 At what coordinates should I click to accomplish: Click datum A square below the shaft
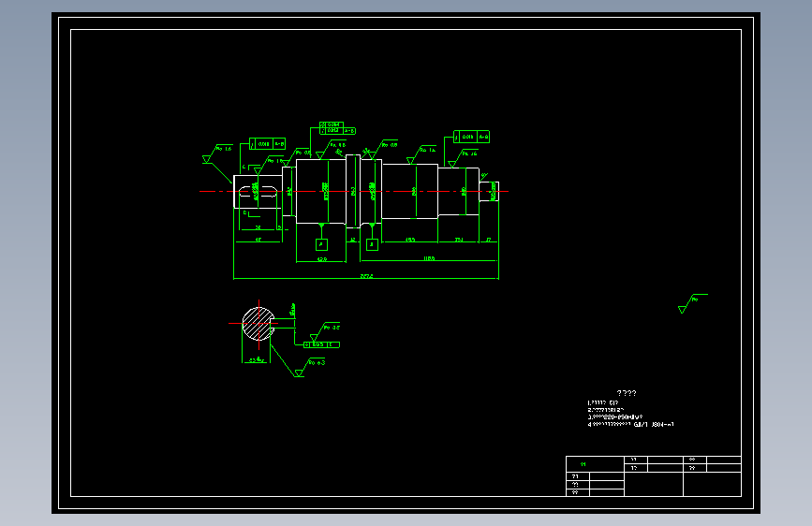pyautogui.click(x=321, y=244)
